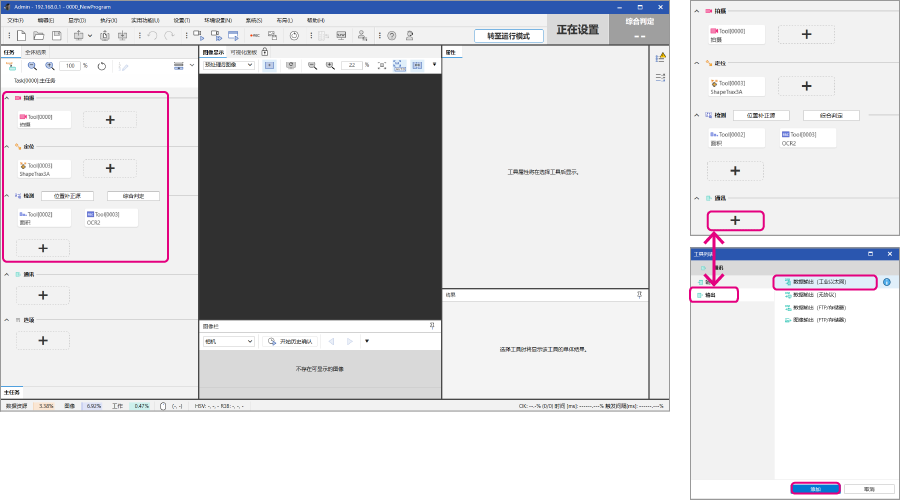Image resolution: width=900 pixels, height=500 pixels.
Task: Toggle the pin on the results panel
Action: 639,296
